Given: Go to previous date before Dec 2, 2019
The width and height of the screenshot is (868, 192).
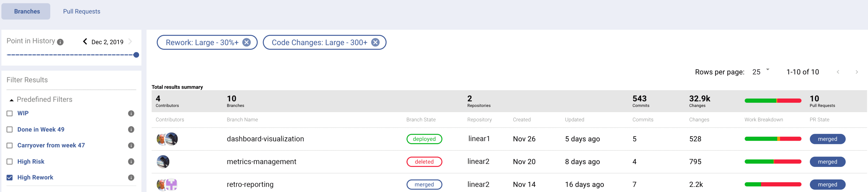Looking at the screenshot, I should click(85, 41).
